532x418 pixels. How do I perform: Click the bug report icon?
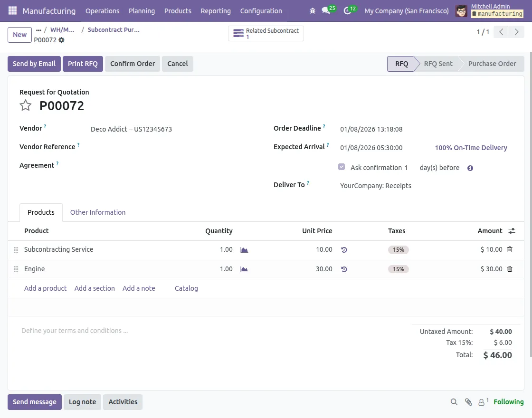(x=312, y=10)
